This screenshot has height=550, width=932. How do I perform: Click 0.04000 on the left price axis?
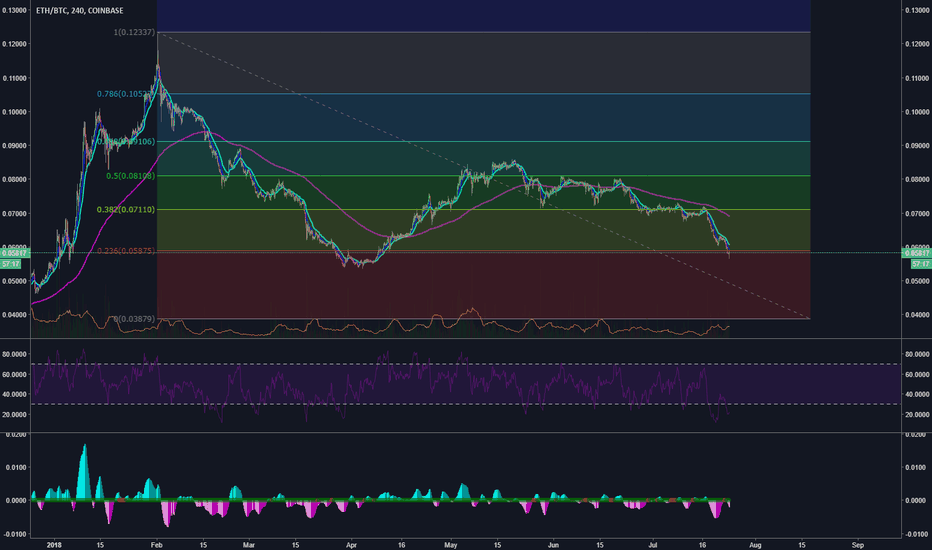(x=14, y=315)
